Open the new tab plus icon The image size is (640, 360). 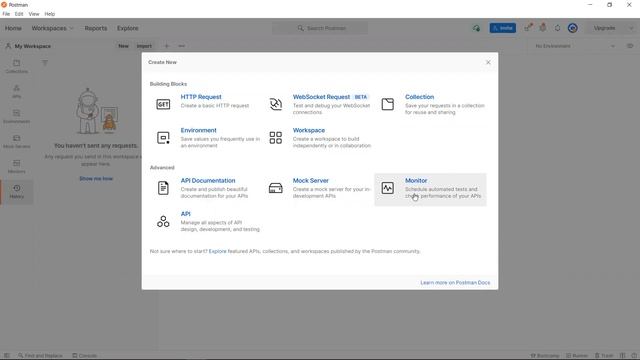click(x=167, y=46)
